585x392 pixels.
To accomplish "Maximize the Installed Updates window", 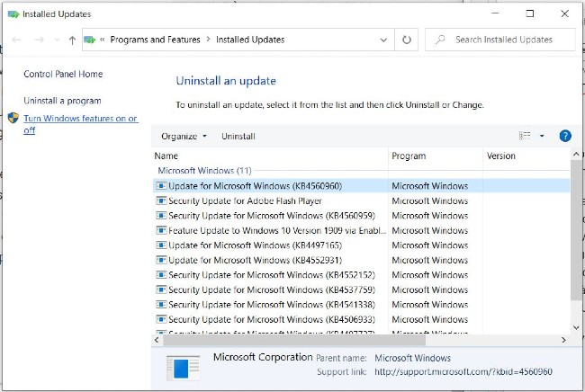I will [530, 13].
